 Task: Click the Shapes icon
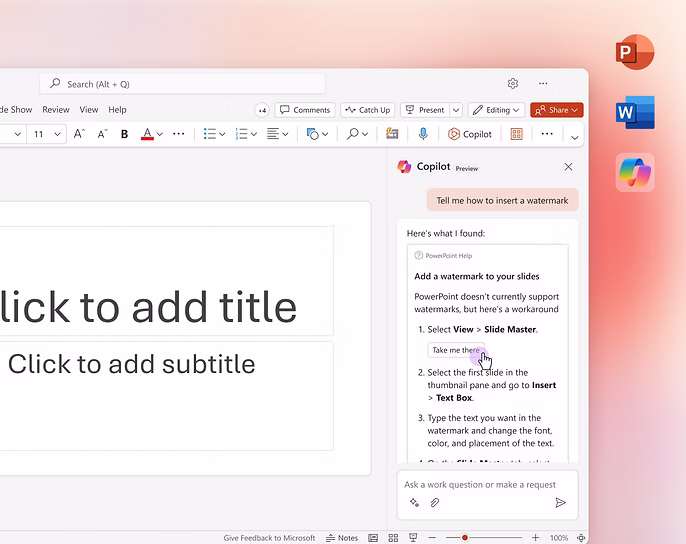[x=312, y=134]
